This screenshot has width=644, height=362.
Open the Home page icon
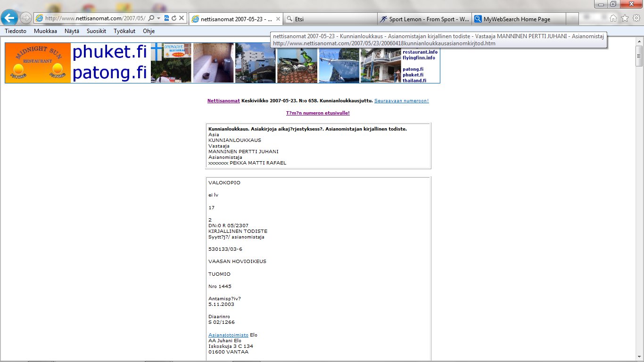[613, 18]
